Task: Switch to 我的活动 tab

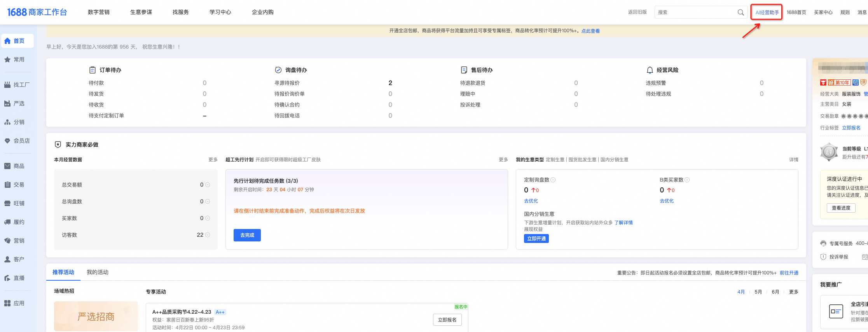Action: click(x=98, y=272)
